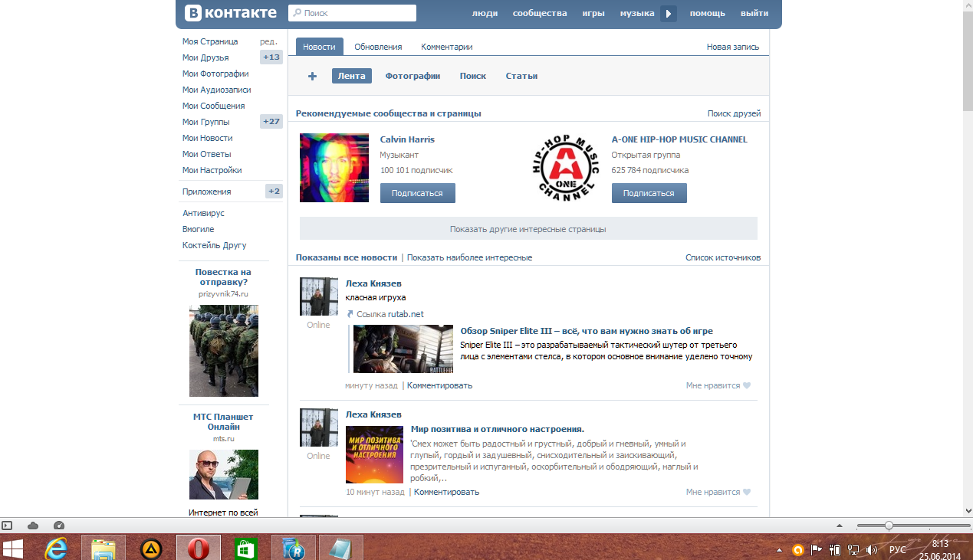973x560 pixels.
Task: Open Мои Настройки in the sidebar
Action: click(x=212, y=170)
